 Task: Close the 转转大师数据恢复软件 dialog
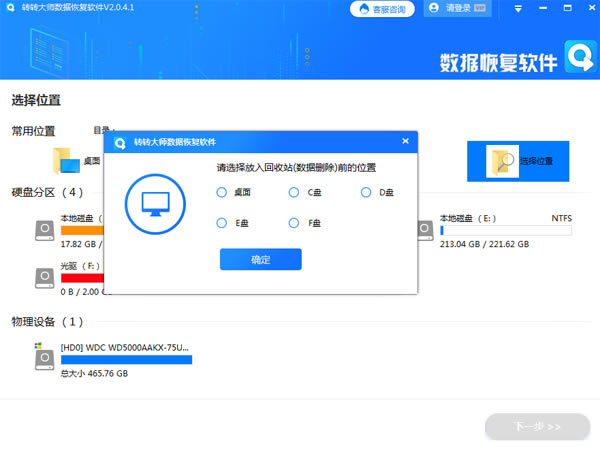tap(406, 141)
